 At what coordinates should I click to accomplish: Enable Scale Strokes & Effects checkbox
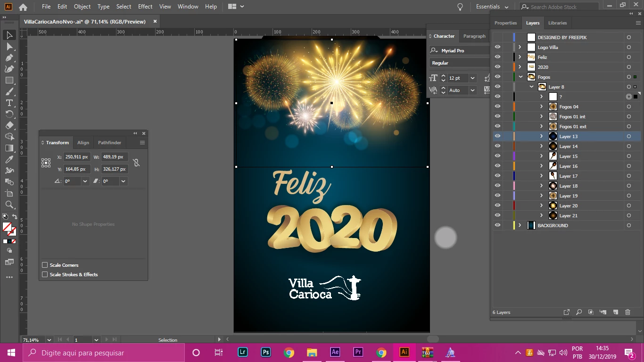pos(45,274)
